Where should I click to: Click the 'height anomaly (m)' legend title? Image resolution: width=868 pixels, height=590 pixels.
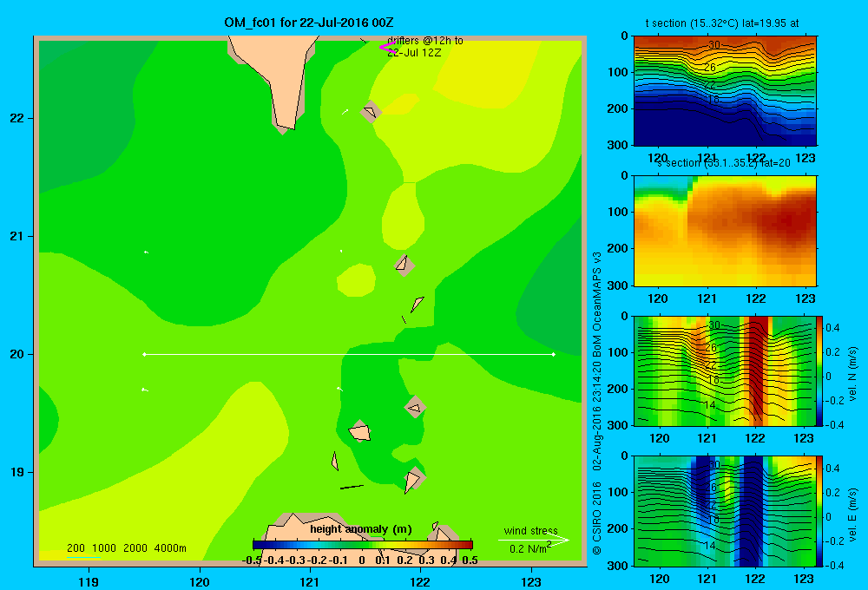point(361,529)
